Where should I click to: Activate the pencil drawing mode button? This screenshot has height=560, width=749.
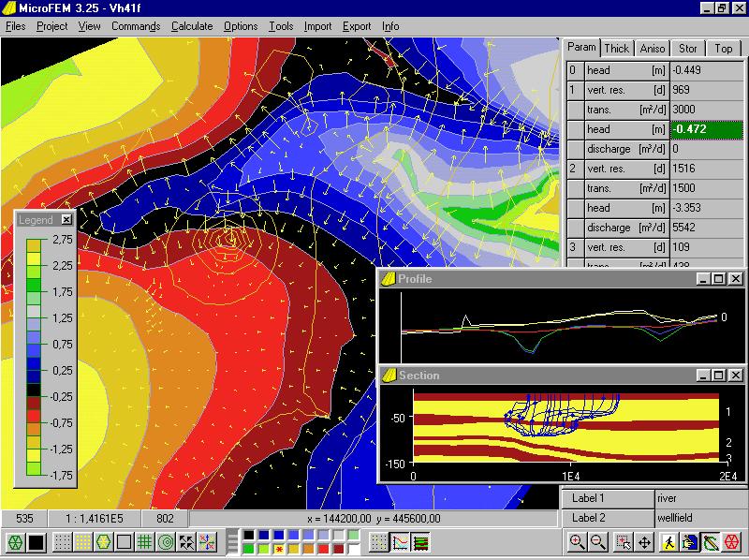click(x=711, y=542)
